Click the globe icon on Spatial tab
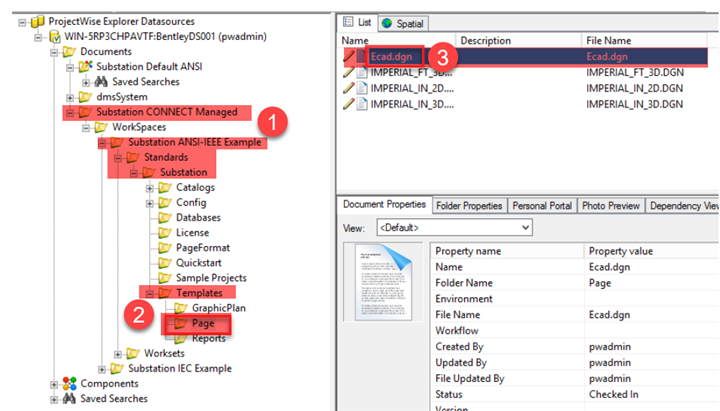 click(x=387, y=23)
